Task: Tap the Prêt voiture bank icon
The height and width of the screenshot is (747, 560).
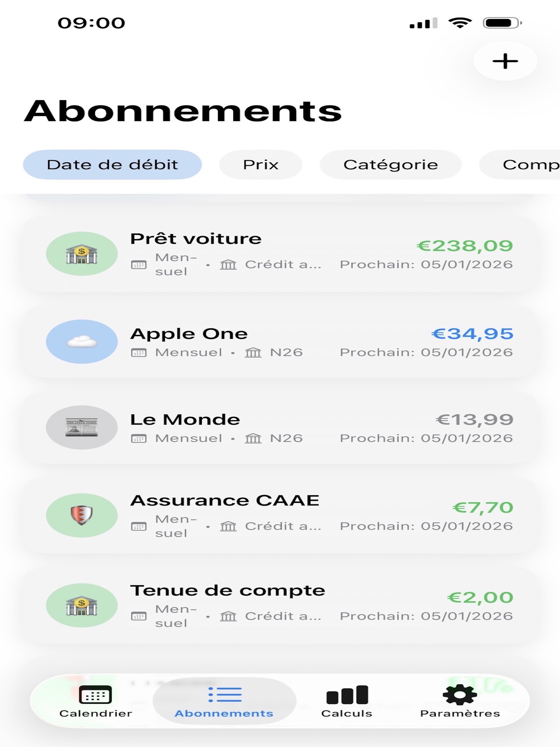Action: [x=82, y=254]
